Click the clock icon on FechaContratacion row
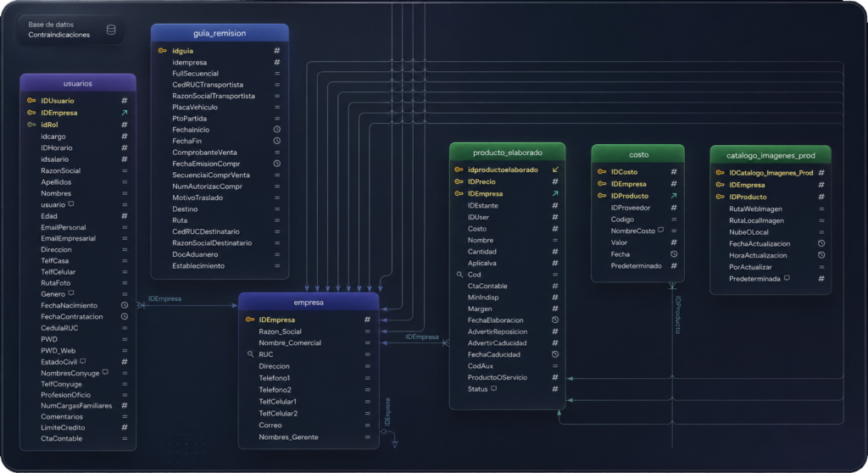Viewport: 868px width, 473px height. click(125, 317)
